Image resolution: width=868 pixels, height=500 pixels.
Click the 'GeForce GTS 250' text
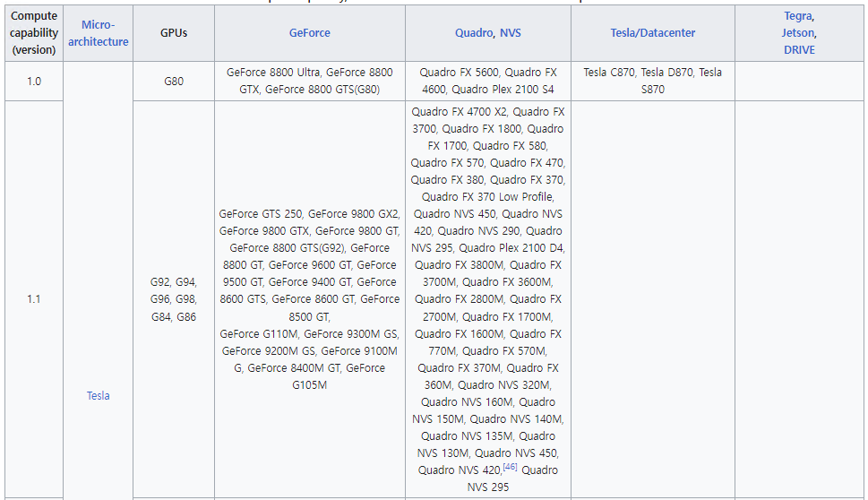(x=260, y=214)
